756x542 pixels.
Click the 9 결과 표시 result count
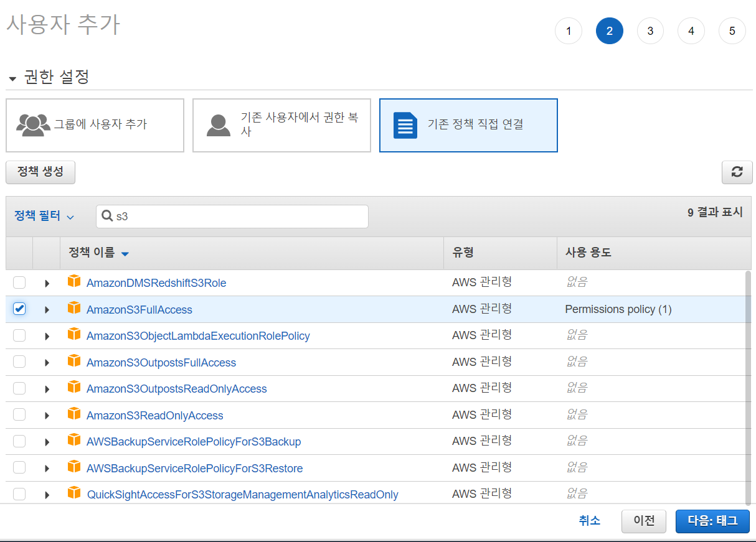pyautogui.click(x=715, y=212)
